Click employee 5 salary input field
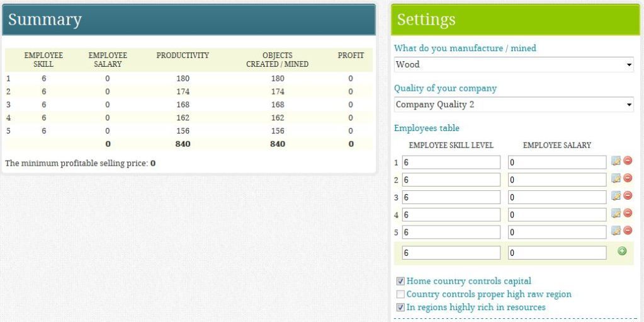The image size is (644, 322). 556,232
